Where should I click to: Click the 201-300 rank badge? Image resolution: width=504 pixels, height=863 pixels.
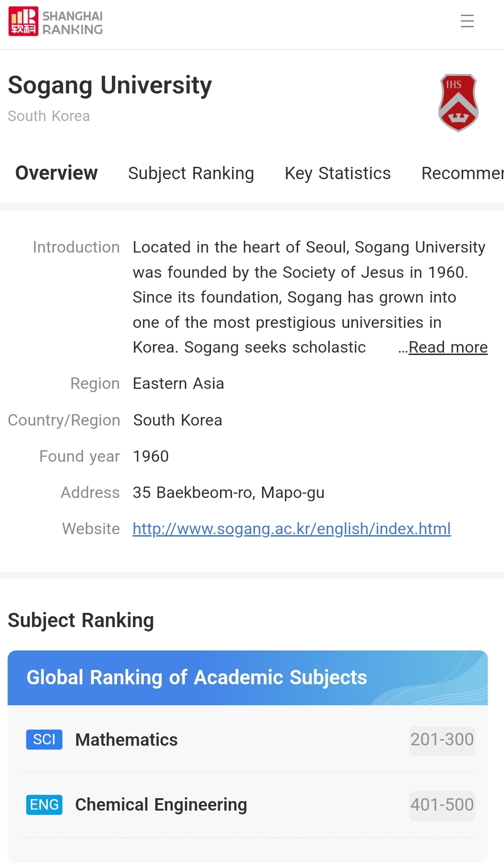[442, 740]
